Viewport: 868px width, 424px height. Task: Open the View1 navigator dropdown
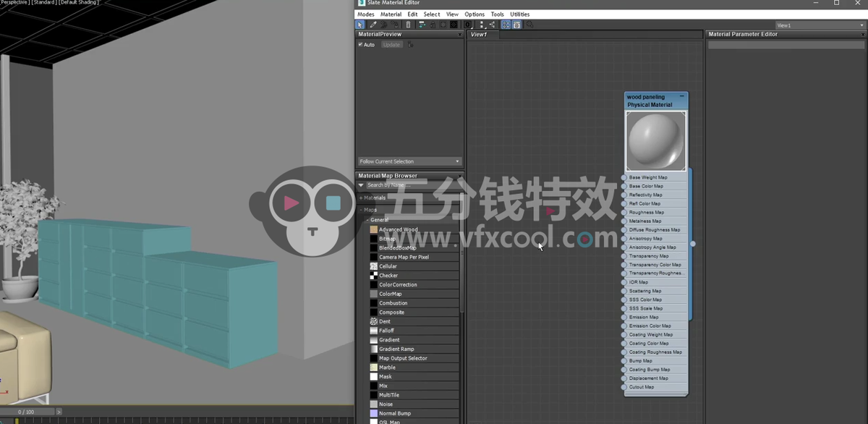click(820, 25)
